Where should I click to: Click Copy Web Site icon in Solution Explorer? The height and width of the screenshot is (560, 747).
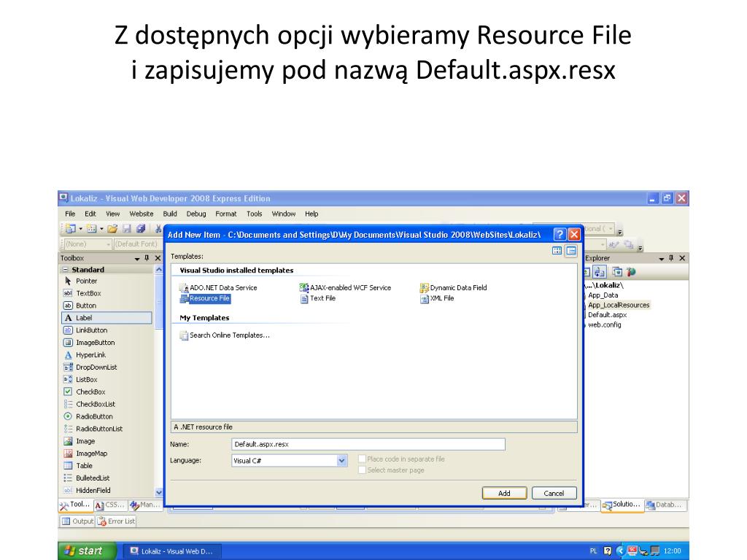pyautogui.click(x=617, y=272)
